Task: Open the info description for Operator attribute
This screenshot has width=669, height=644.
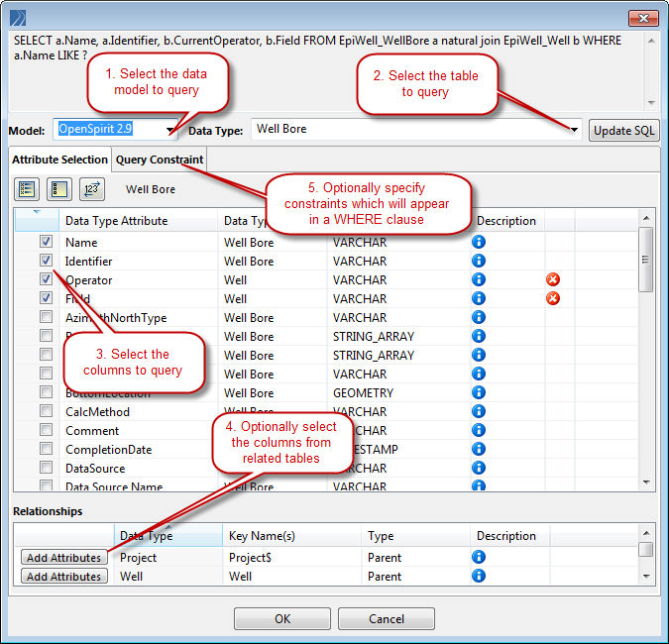Action: (479, 279)
